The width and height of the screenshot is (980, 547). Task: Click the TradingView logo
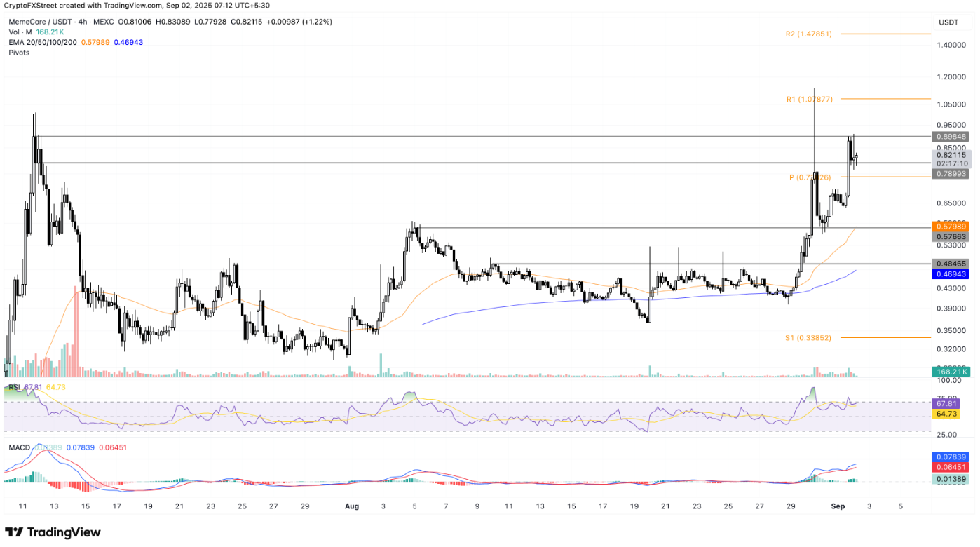53,533
